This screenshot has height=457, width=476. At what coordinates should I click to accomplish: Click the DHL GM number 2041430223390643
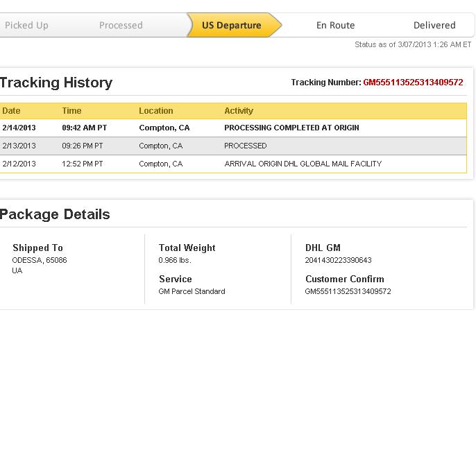coord(338,261)
